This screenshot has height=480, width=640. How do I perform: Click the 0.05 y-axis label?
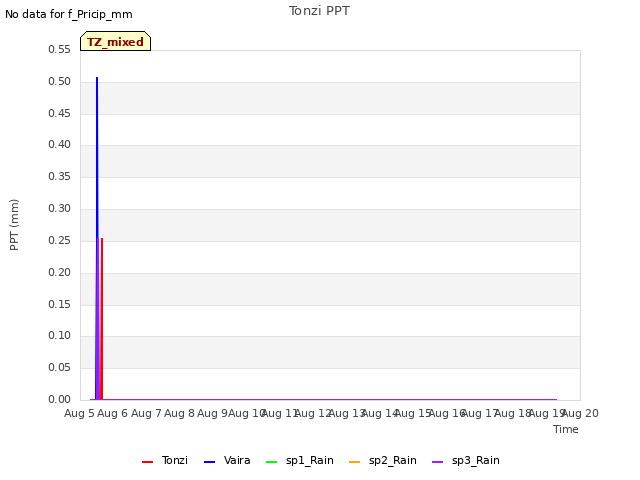coord(59,367)
